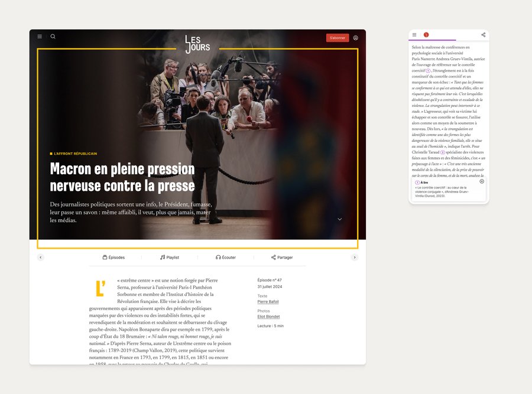The height and width of the screenshot is (394, 532).
Task: Click the S'abonner subscribe button
Action: (x=338, y=38)
